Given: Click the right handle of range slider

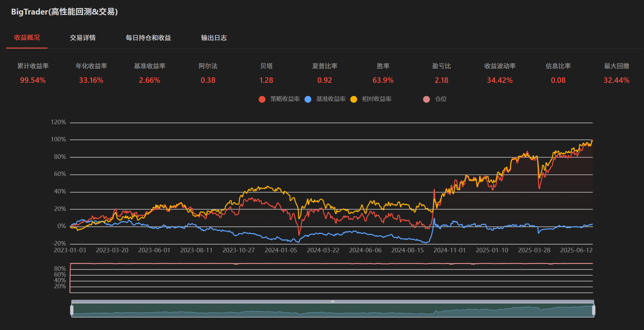Looking at the screenshot, I should (593, 310).
